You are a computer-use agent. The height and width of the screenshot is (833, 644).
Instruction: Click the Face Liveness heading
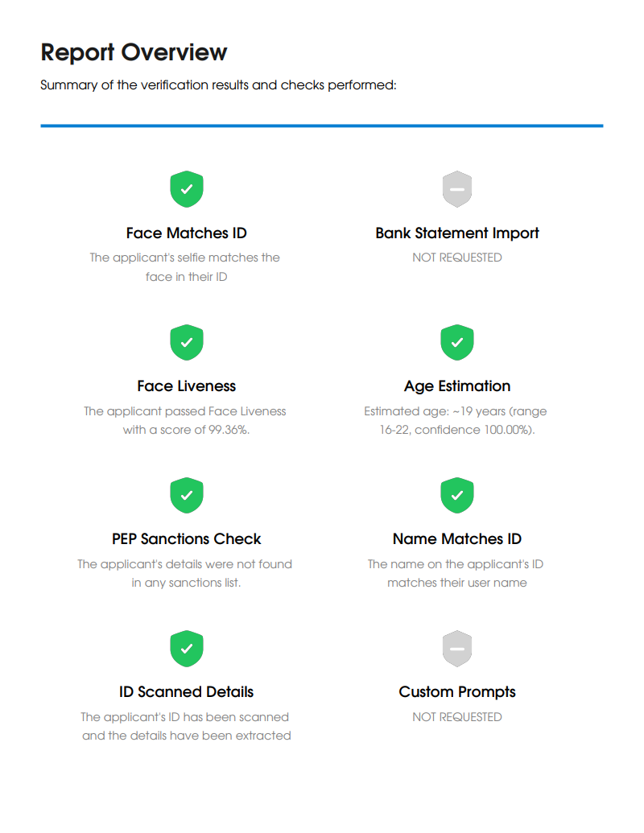coord(186,386)
